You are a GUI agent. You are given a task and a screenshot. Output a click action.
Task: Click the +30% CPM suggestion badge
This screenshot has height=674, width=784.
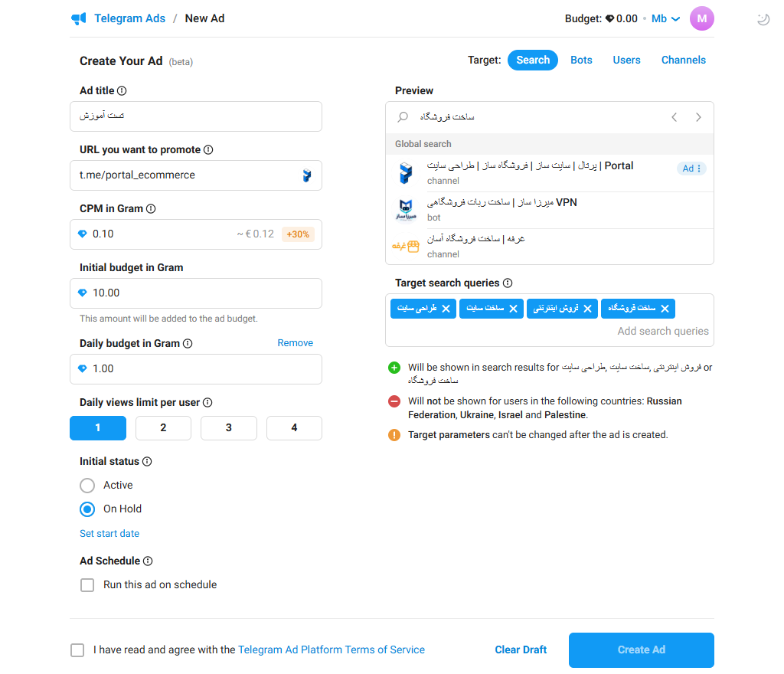[x=298, y=234]
